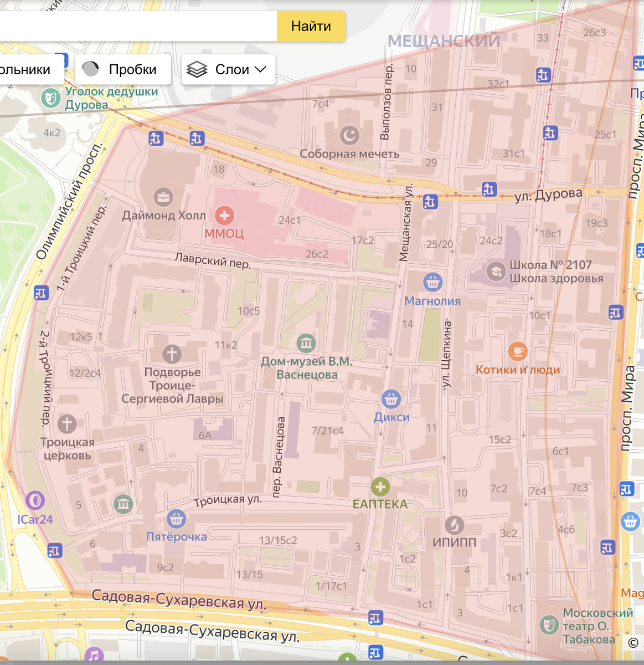Open Школа № 2107 graduation cap marker

point(496,271)
